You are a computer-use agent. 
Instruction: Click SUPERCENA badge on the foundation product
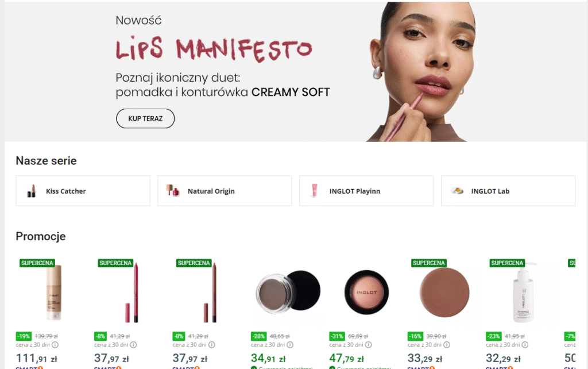pos(37,263)
